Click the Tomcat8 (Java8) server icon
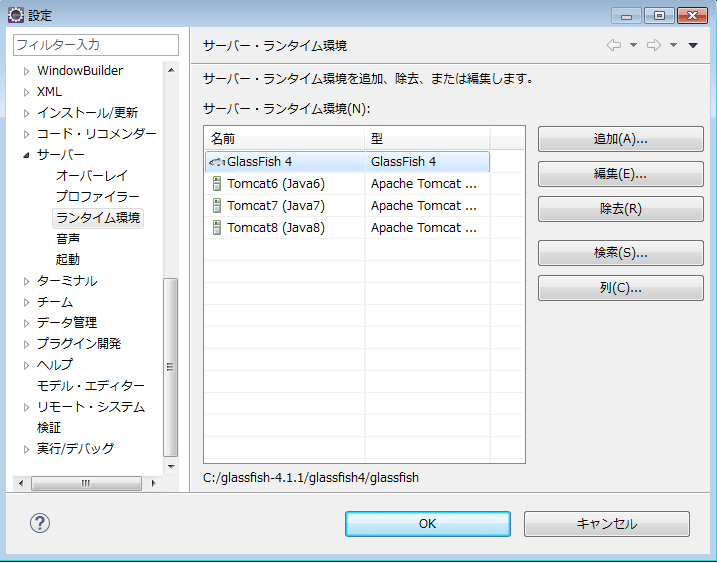Image resolution: width=717 pixels, height=563 pixels. coord(217,228)
